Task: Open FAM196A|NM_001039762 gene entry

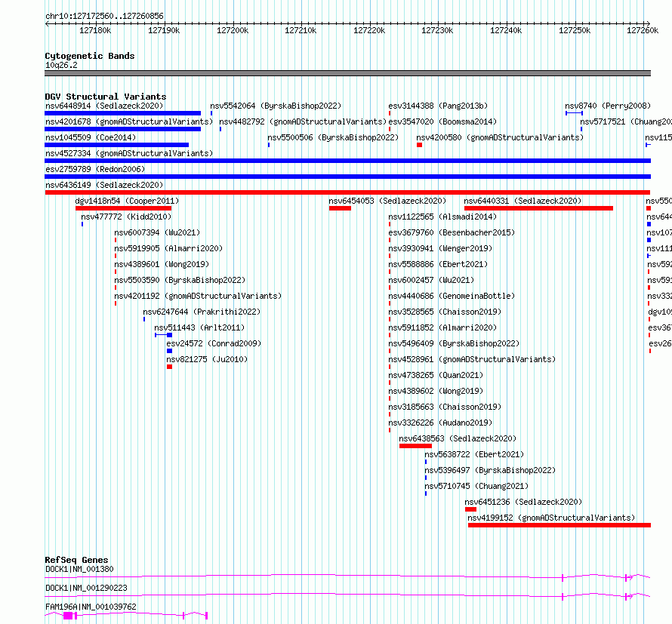Action: click(x=91, y=607)
